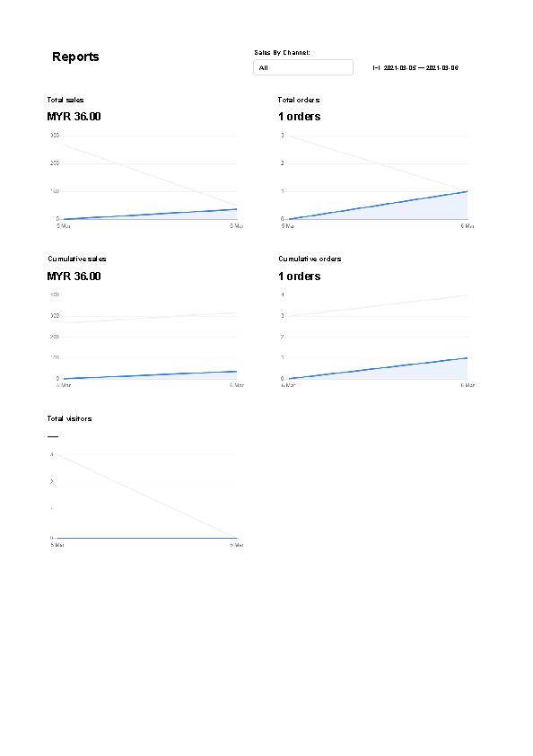This screenshot has height=756, width=533.
Task: Select the Total visitors chart title
Action: pos(69,418)
